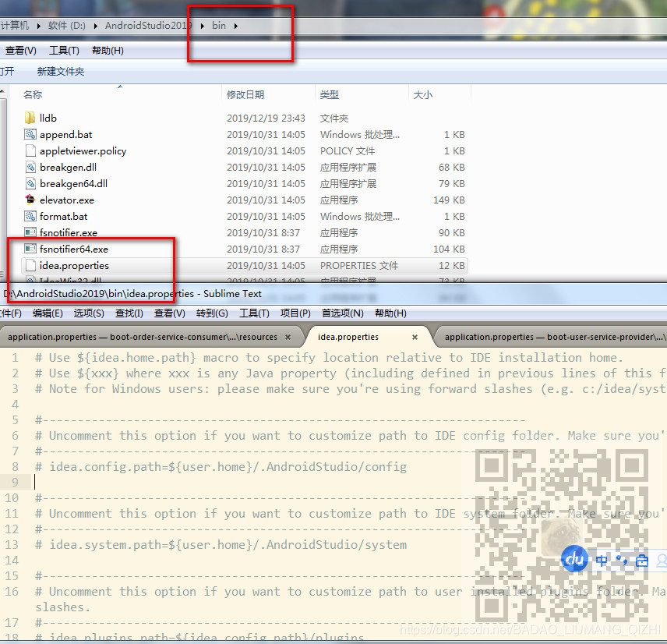Click the fsnotifier.exe file icon

coord(30,232)
